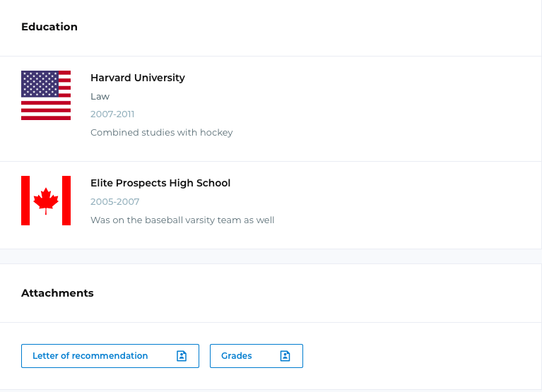Click the baseball varsity team description
The image size is (542, 392).
tap(182, 220)
